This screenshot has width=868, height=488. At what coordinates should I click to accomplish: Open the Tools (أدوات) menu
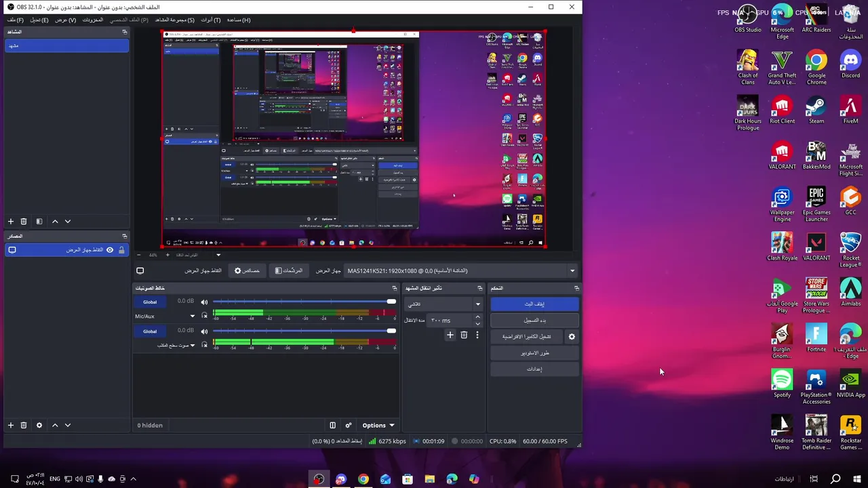point(211,20)
